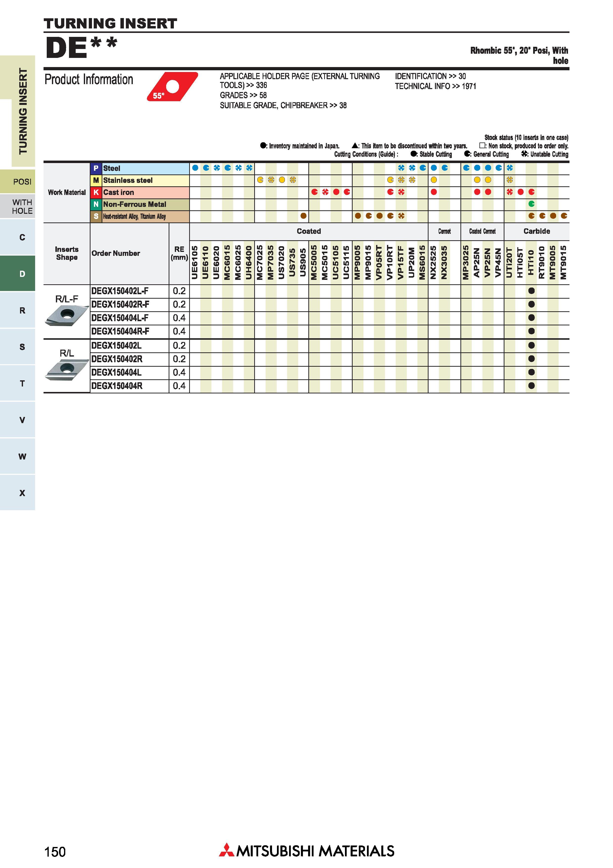Select order number DEGX150402R
This screenshot has height=868, width=613.
(x=117, y=359)
